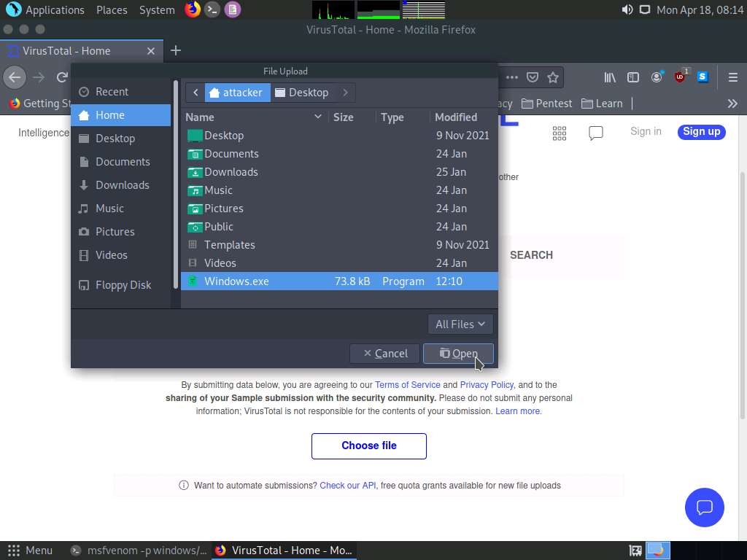Open the Firefox Library icon
This screenshot has width=747, height=560.
(x=610, y=77)
